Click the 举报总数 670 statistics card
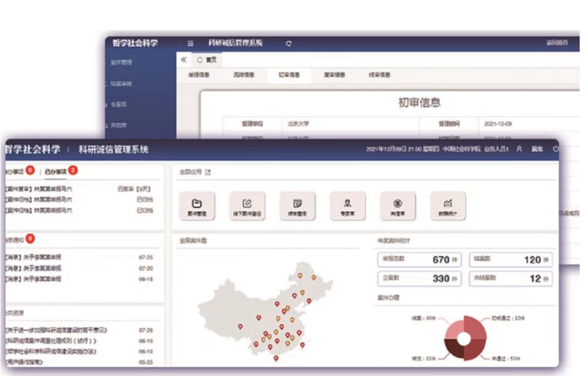Screen dimensions: 588x376 [x=419, y=260]
